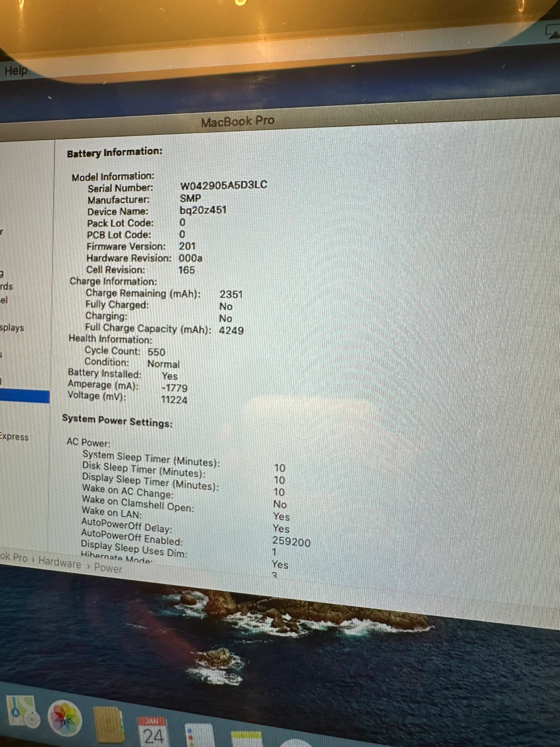Click the value 259200

[x=291, y=542]
